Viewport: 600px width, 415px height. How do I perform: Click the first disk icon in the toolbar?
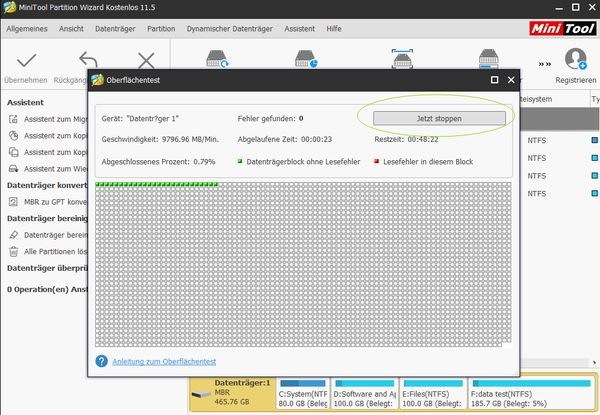point(218,60)
